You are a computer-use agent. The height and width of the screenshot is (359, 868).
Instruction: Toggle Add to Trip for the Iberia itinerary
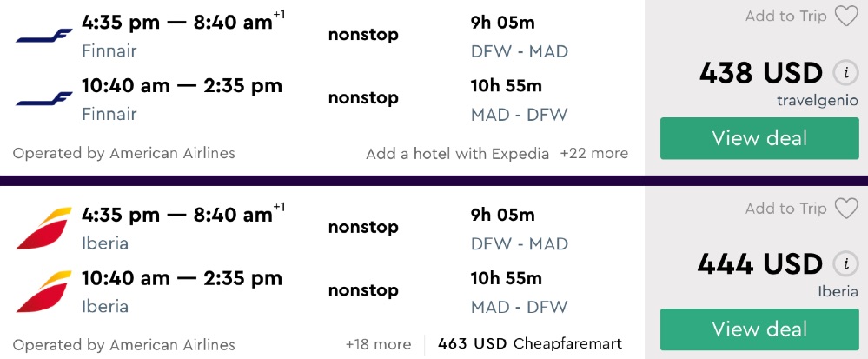[785, 209]
